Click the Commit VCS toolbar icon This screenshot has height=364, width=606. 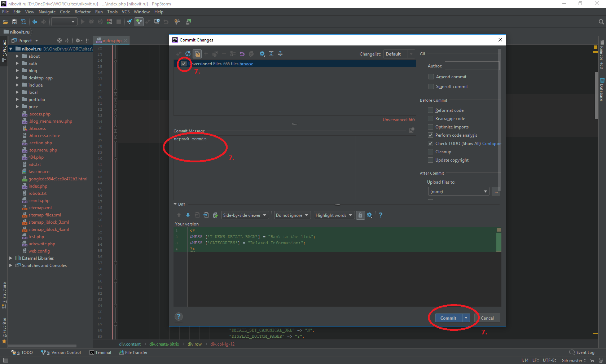(139, 22)
